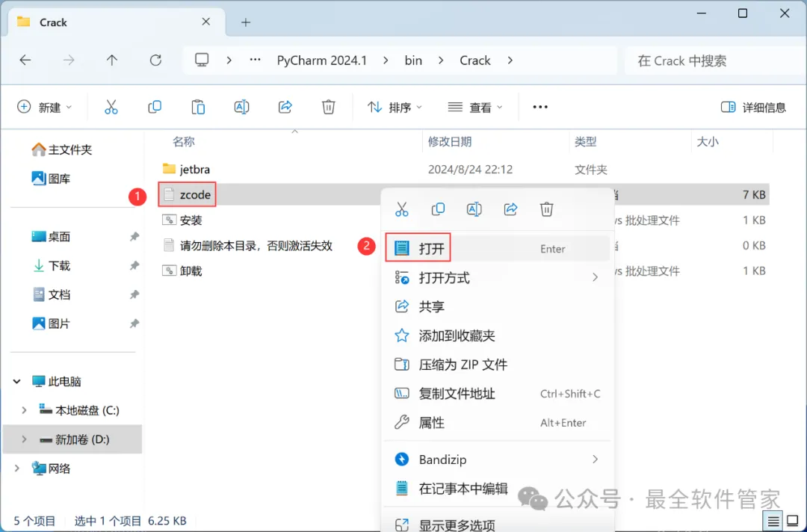Expand the Local Disk (C:) node
This screenshot has width=807, height=532.
click(x=24, y=410)
